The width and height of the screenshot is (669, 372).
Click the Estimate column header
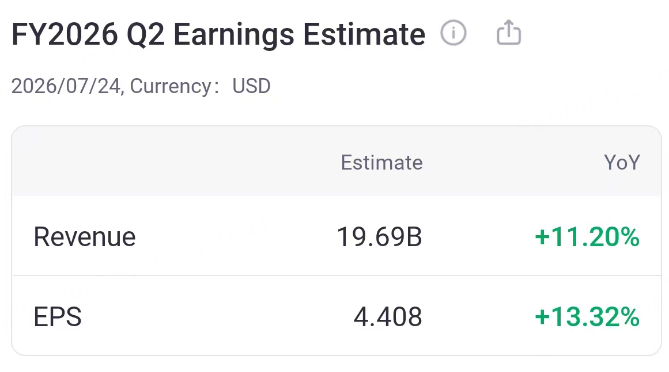click(x=381, y=163)
